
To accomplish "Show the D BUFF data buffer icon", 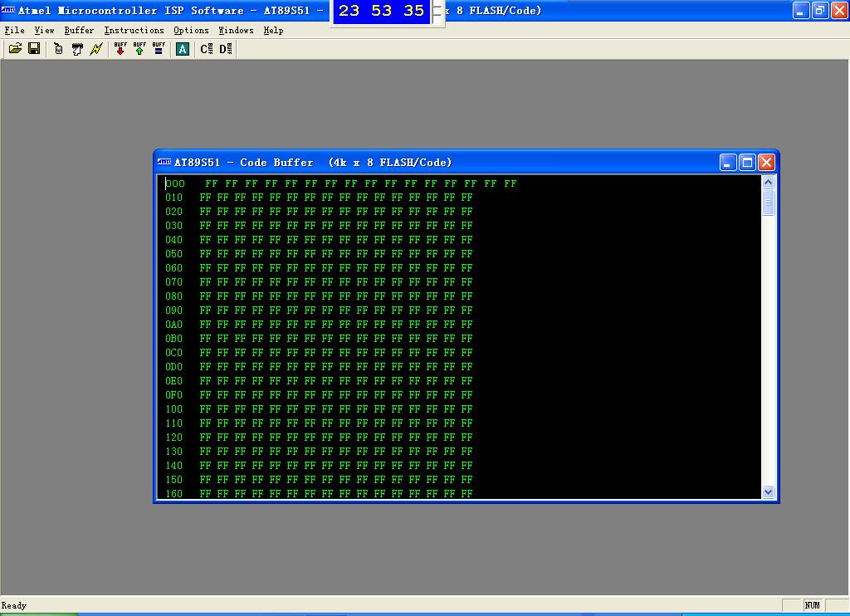I will pos(226,49).
